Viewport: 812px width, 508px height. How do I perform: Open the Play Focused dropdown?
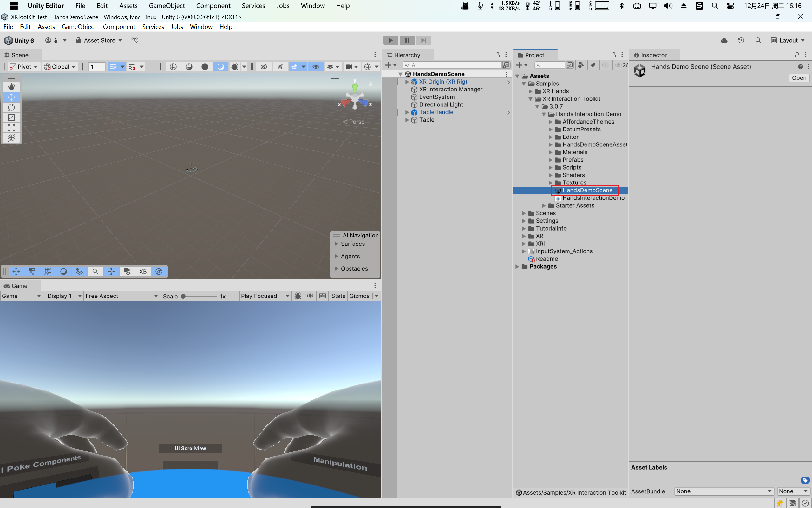(265, 296)
